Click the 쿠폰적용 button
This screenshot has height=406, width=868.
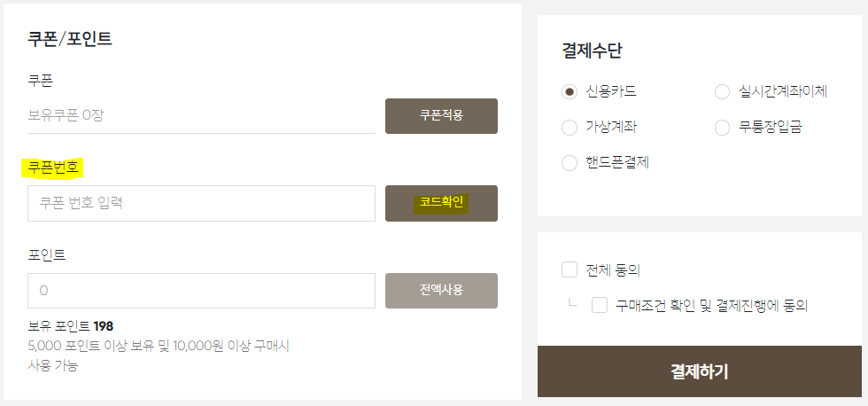pos(441,116)
